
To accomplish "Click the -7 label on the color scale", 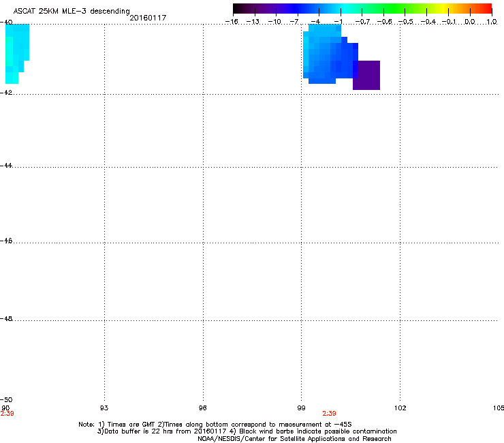I will click(x=294, y=22).
